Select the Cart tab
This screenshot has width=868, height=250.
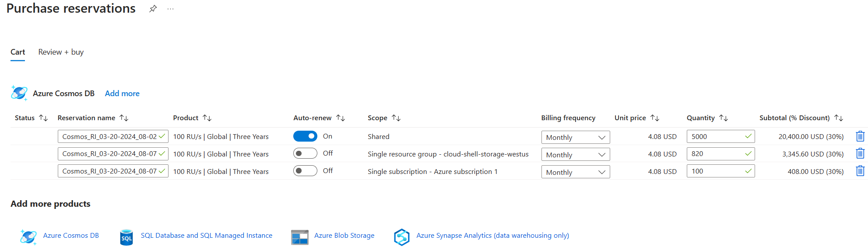pyautogui.click(x=18, y=52)
